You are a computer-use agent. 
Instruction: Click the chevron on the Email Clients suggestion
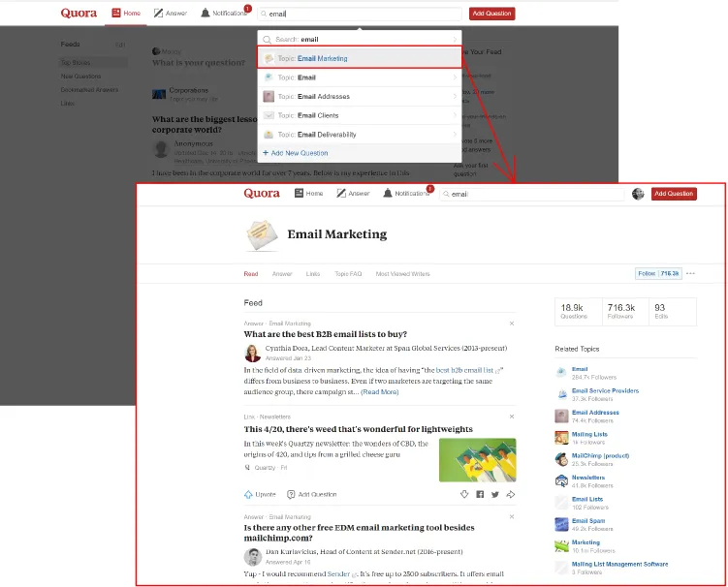pyautogui.click(x=455, y=115)
